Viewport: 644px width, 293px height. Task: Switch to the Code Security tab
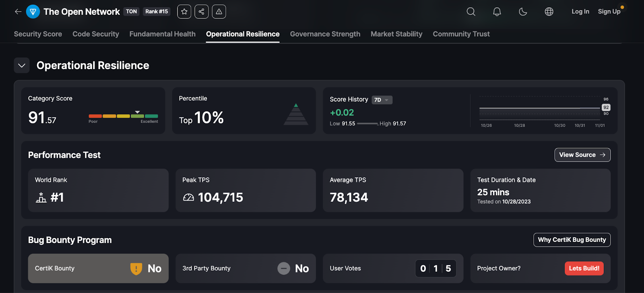(96, 34)
